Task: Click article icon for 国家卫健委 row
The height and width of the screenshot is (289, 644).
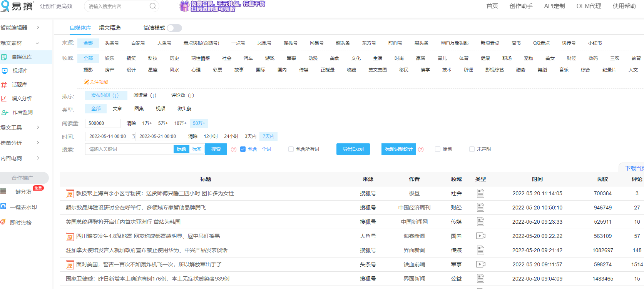Action: pos(480,279)
